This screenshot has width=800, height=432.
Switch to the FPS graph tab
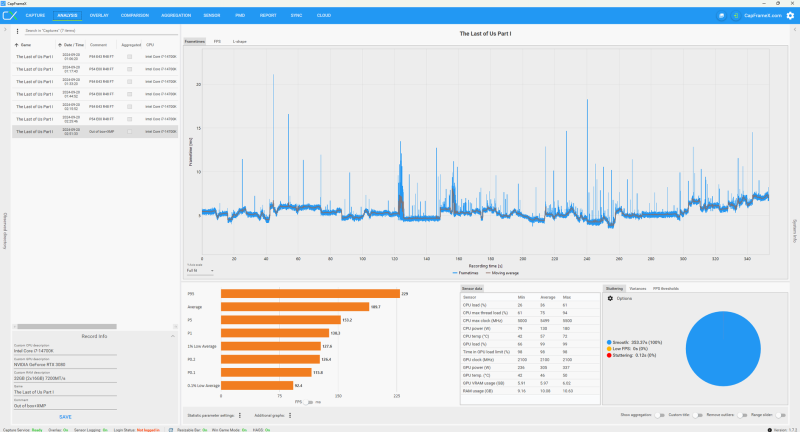217,41
